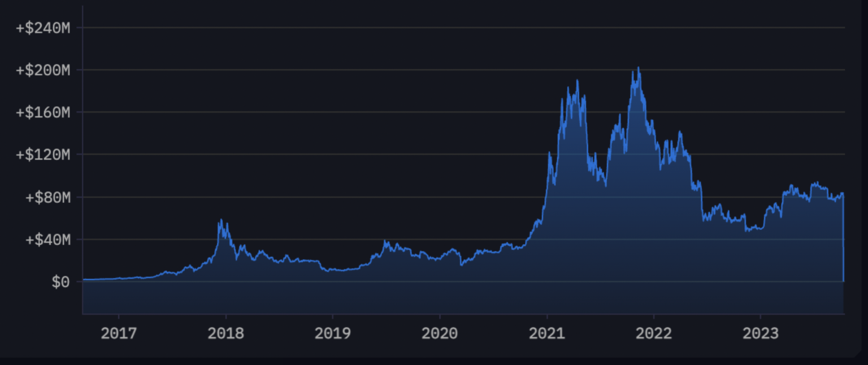
Task: Select the +$80M y-axis label
Action: [47, 197]
